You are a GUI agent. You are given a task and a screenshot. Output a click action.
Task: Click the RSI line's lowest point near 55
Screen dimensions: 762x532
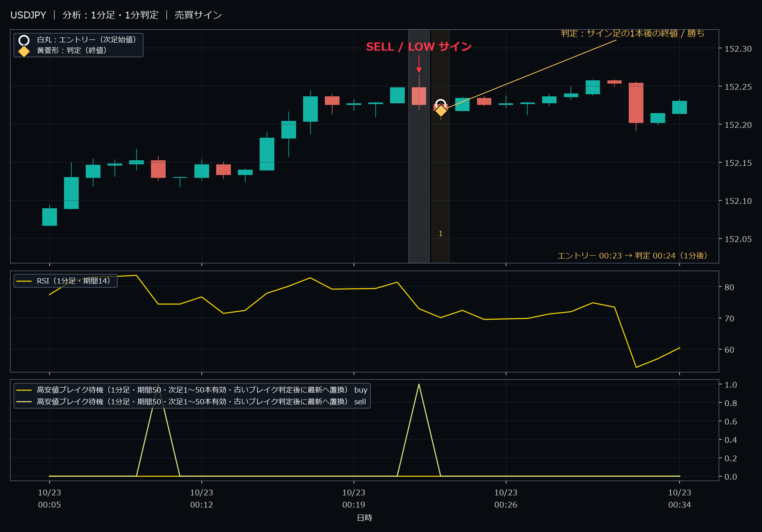636,367
